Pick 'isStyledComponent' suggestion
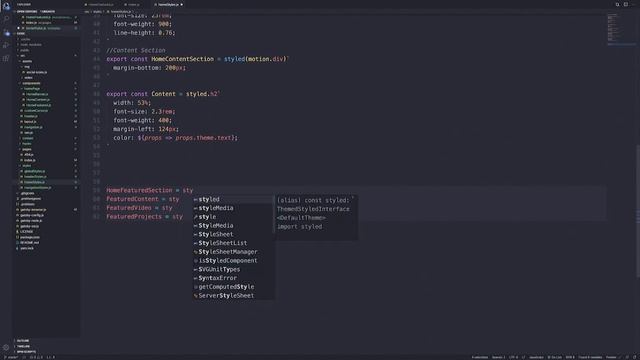 [x=234, y=260]
